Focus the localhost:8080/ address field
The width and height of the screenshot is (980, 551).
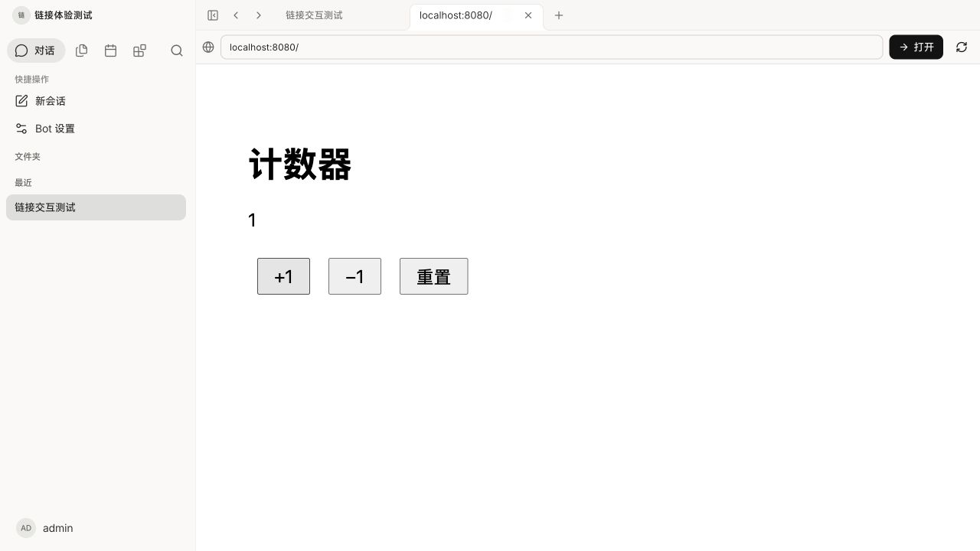(x=551, y=47)
